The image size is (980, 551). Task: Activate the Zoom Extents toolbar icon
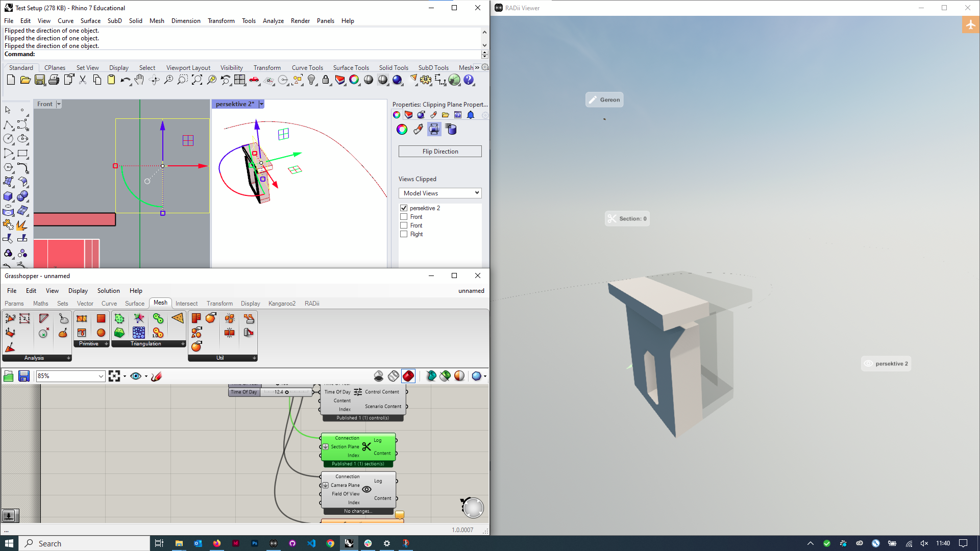pyautogui.click(x=197, y=80)
